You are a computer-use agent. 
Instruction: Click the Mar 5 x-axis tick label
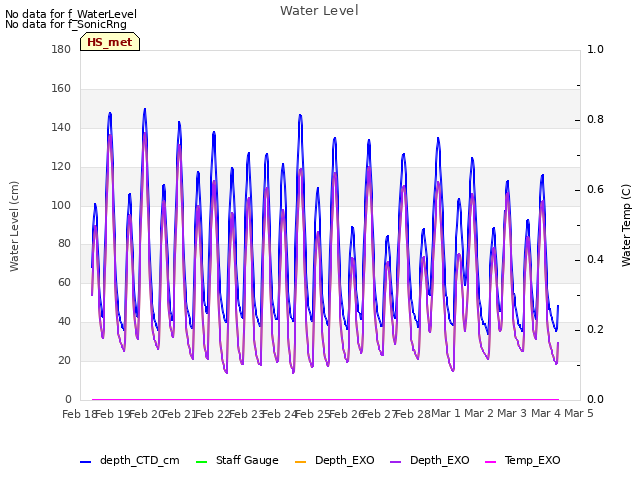pyautogui.click(x=578, y=413)
